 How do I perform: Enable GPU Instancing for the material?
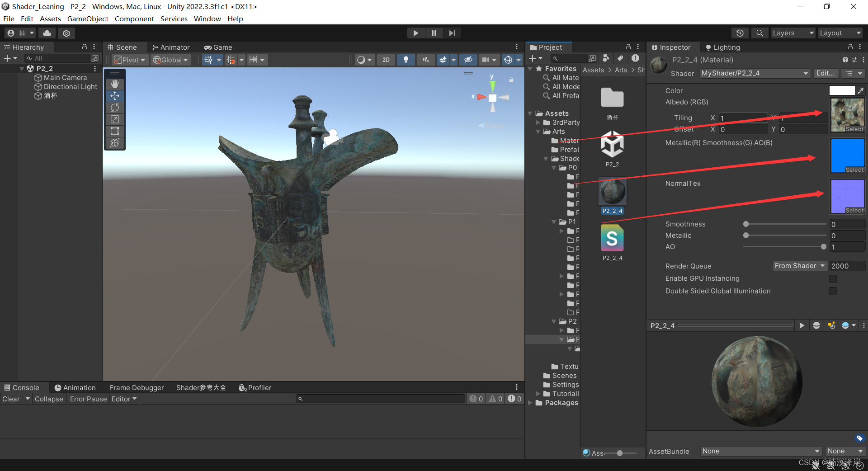833,278
